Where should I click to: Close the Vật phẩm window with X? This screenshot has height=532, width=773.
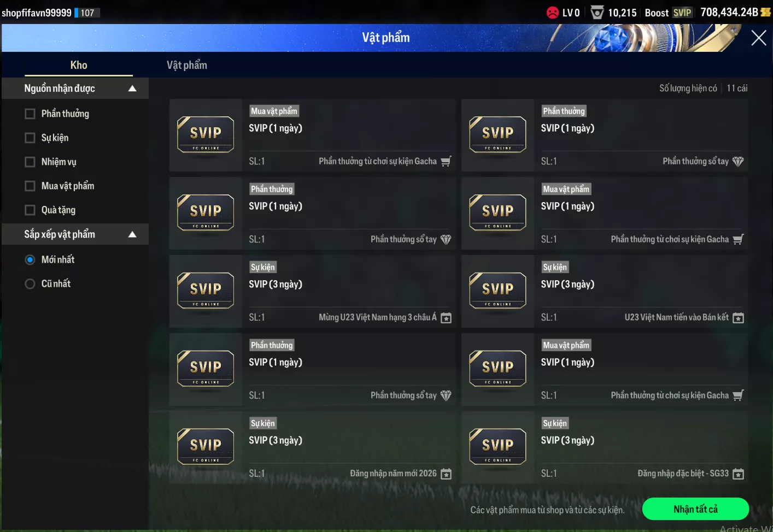pos(759,38)
